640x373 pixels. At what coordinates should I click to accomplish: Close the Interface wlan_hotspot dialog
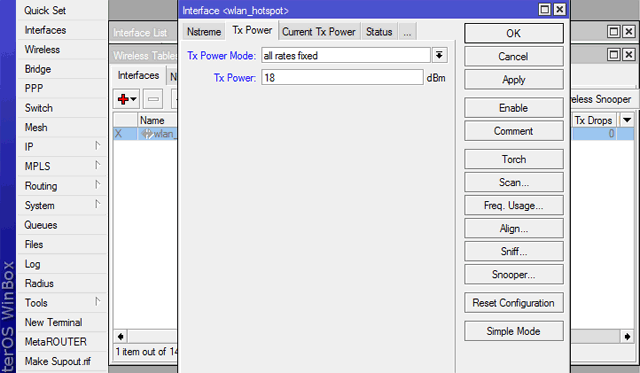tap(560, 9)
